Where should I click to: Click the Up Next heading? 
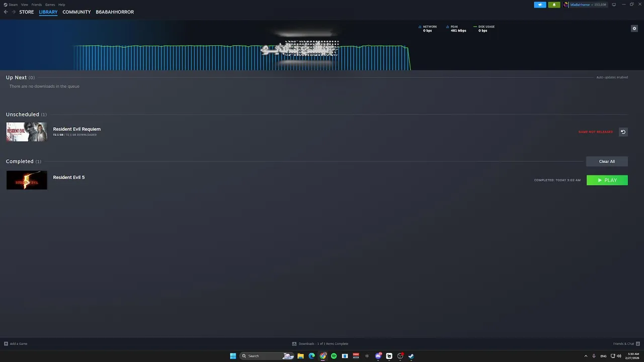tap(16, 77)
